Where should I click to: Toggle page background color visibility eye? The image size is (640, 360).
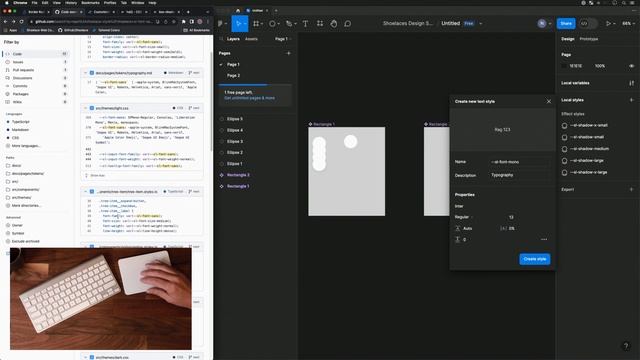(x=631, y=66)
